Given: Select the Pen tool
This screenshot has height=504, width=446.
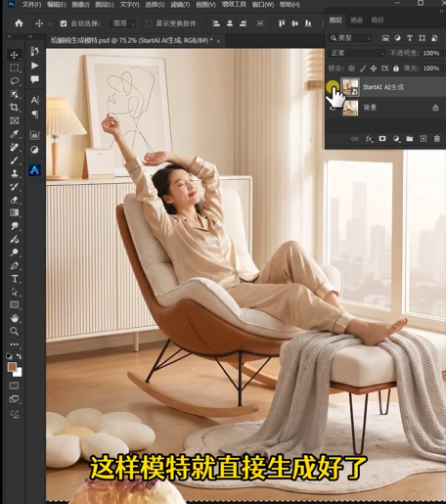Looking at the screenshot, I should [x=14, y=265].
